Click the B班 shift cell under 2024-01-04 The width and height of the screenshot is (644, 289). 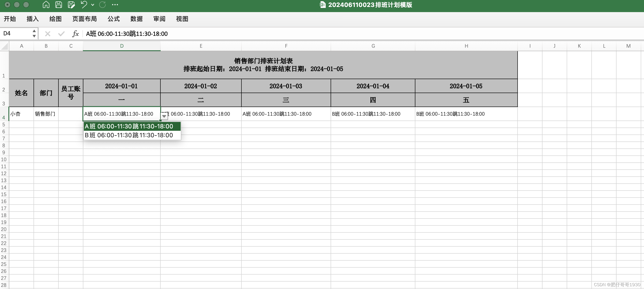coord(373,114)
